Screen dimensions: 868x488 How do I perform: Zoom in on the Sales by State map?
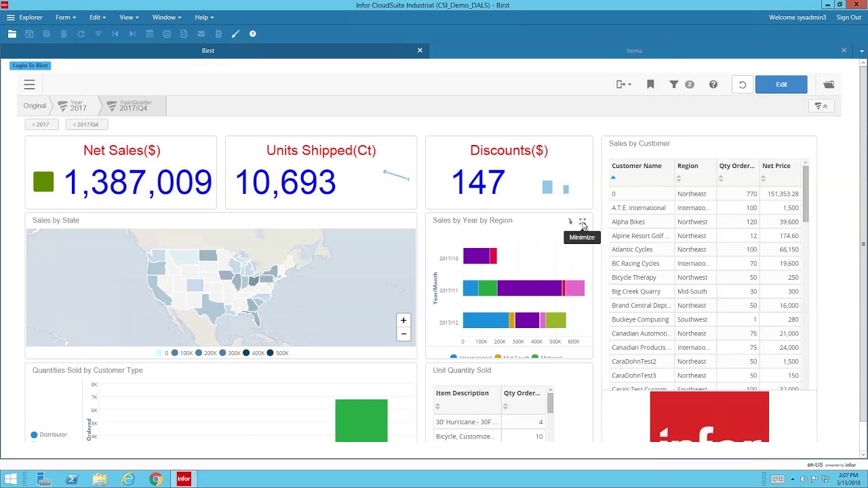tap(403, 321)
